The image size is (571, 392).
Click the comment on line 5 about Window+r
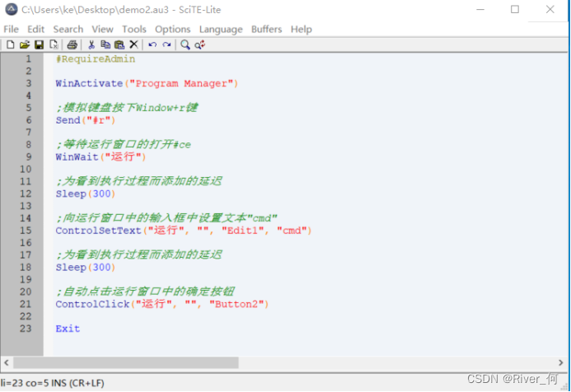[x=127, y=108]
